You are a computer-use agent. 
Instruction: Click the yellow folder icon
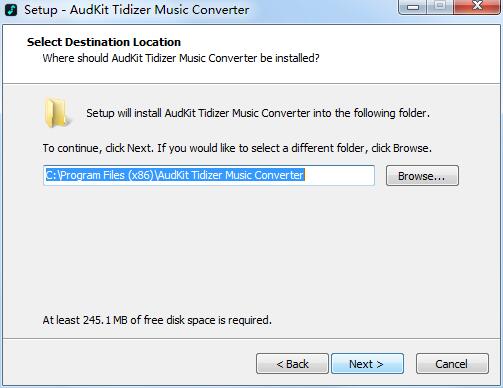pos(57,113)
